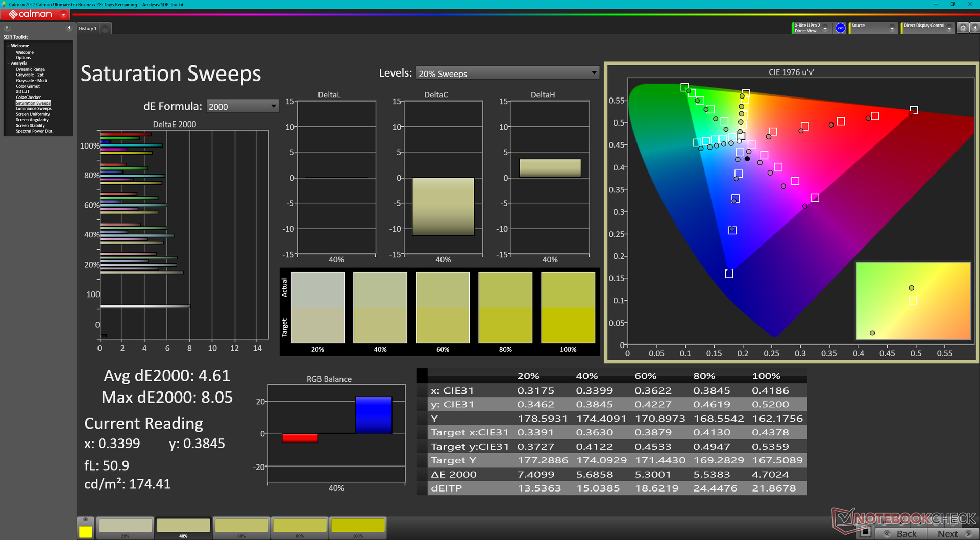Image resolution: width=980 pixels, height=540 pixels.
Task: Open the Options page in sidebar
Action: [x=23, y=58]
